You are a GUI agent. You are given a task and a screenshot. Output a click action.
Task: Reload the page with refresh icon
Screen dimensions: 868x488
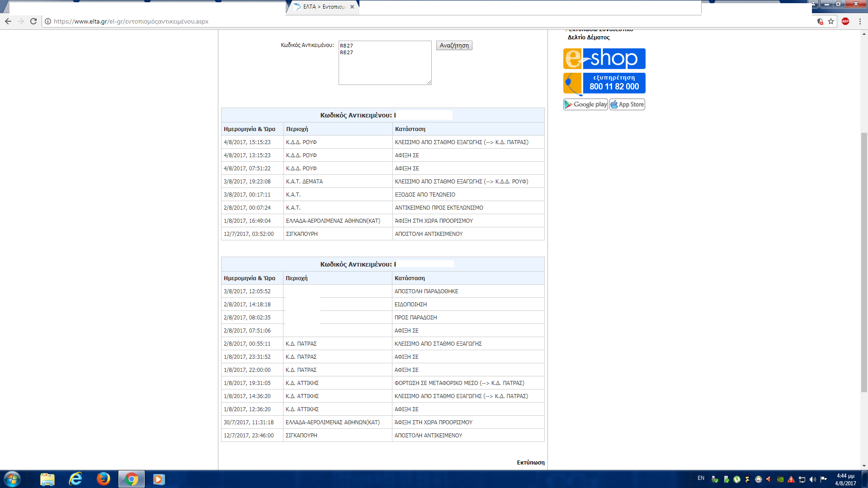(33, 21)
